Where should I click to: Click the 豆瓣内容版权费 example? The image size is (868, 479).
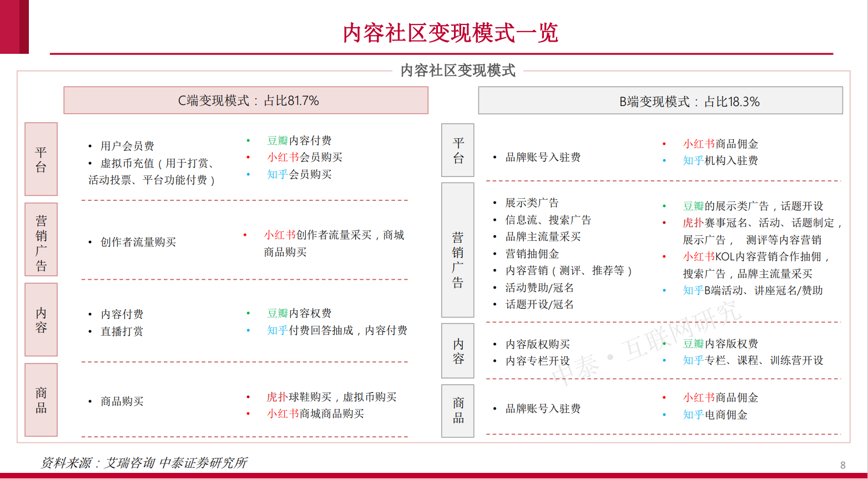(x=720, y=344)
